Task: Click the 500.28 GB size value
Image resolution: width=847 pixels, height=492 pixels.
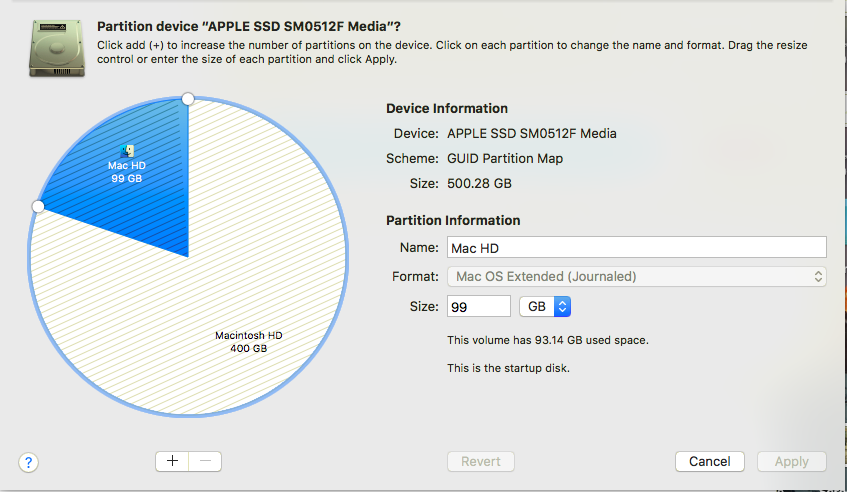Action: point(479,184)
